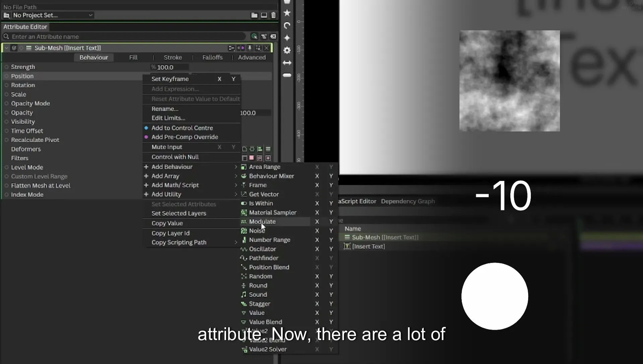The image size is (643, 364).
Task: Open the Falloffs tab
Action: point(212,58)
